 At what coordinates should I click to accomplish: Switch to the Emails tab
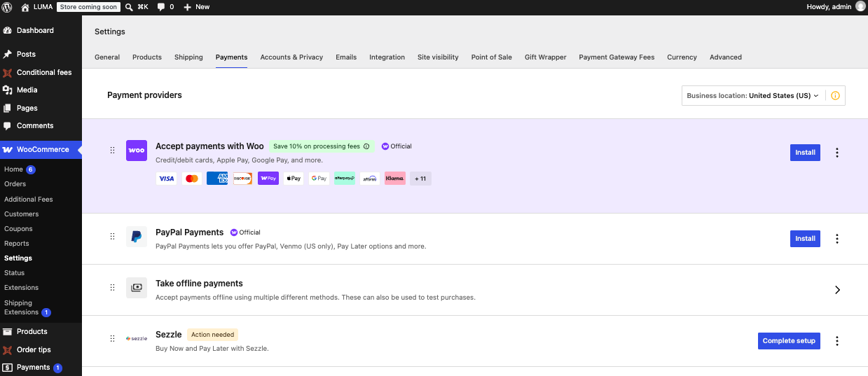(346, 57)
